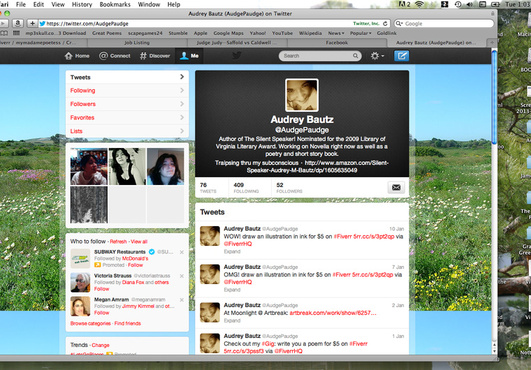Click the 52 Followers count
Image resolution: width=531 pixels, height=370 pixels.
click(289, 188)
